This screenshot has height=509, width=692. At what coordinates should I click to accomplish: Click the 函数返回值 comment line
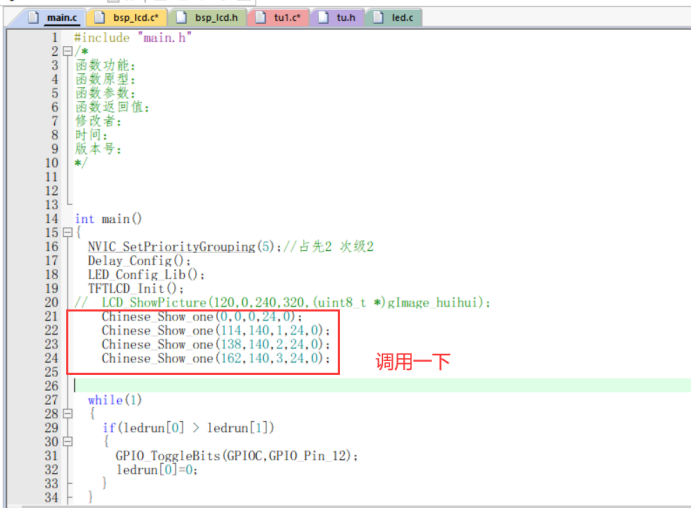(x=112, y=107)
